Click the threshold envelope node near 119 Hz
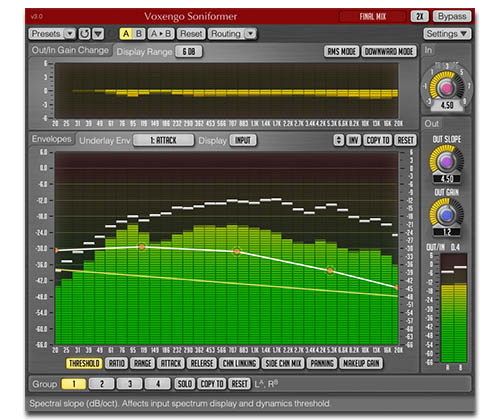Image resolution: width=500 pixels, height=420 pixels. (142, 247)
